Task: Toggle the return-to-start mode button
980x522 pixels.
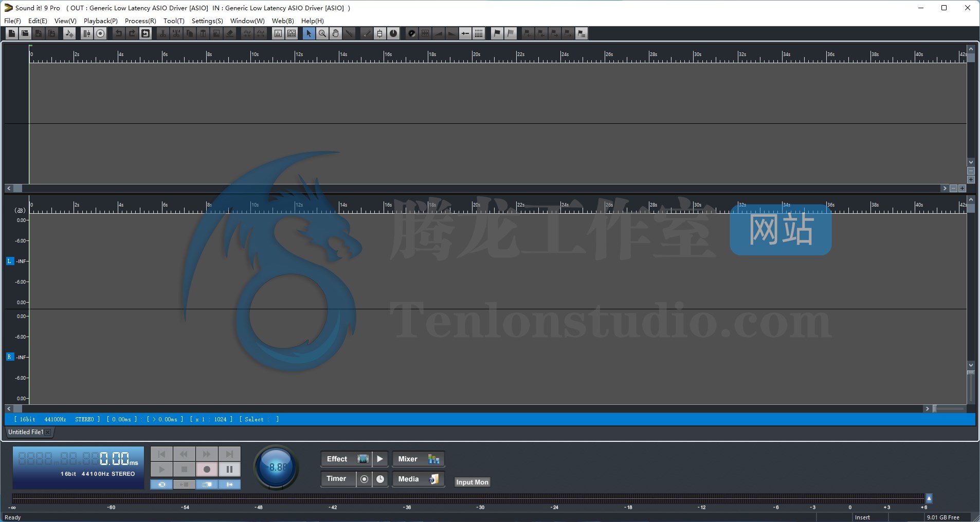Action: click(x=184, y=484)
